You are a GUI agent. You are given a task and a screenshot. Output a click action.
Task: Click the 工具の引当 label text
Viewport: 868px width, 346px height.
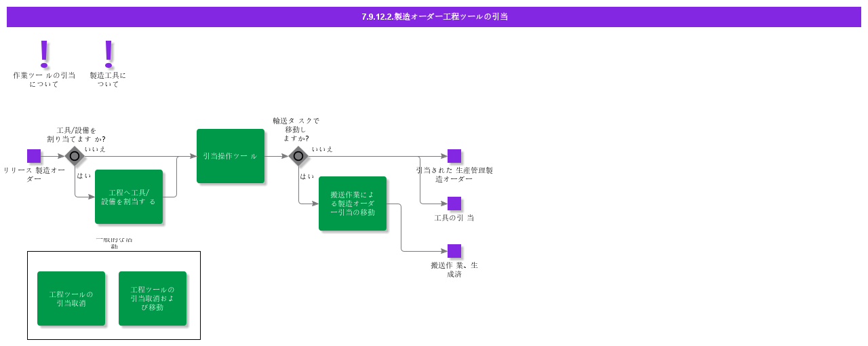pyautogui.click(x=454, y=218)
